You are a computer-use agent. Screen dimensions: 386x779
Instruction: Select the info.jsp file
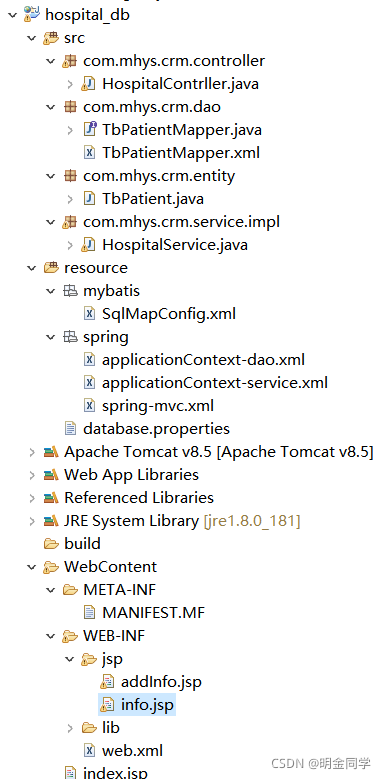click(x=137, y=704)
